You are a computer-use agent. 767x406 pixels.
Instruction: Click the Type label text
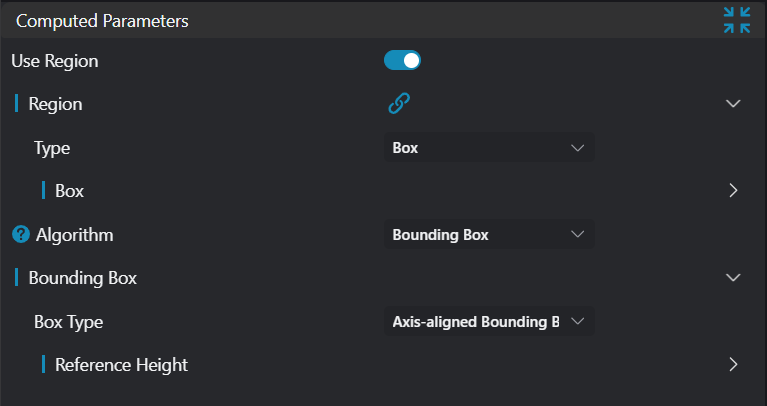[x=52, y=148]
